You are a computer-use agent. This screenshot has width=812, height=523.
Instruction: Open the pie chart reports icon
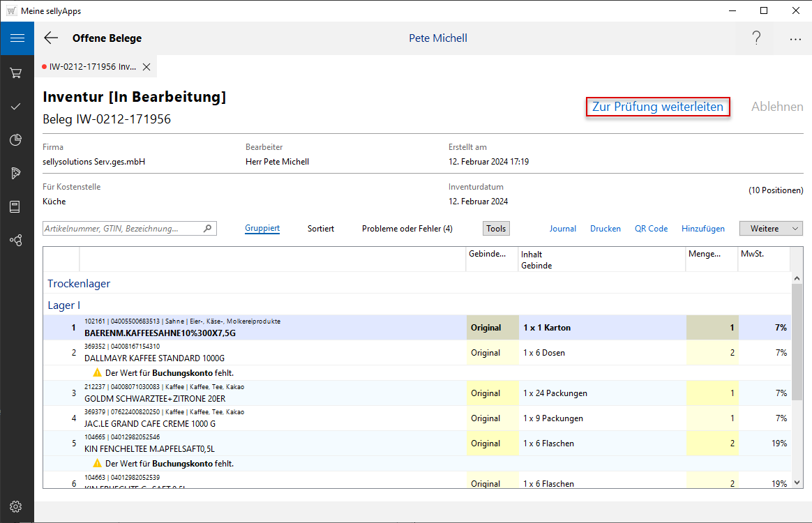click(15, 140)
